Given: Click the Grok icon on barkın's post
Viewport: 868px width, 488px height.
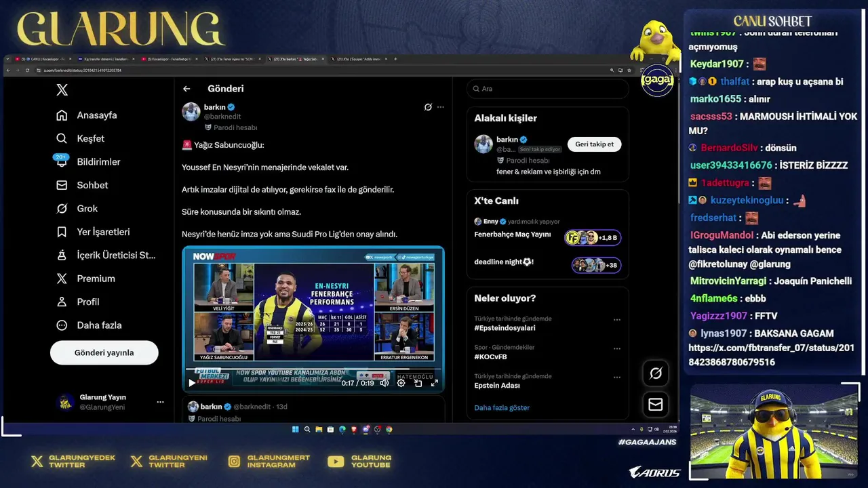Looking at the screenshot, I should click(428, 107).
